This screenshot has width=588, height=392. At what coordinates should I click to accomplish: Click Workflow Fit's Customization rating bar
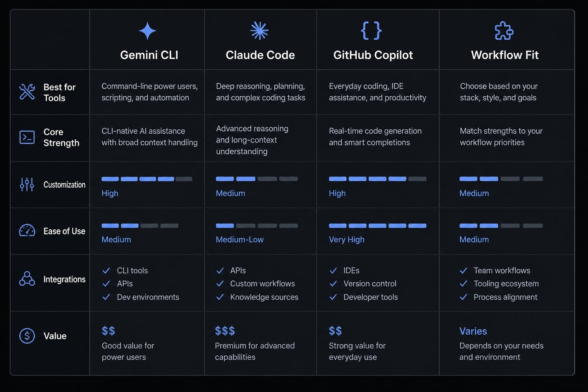click(x=501, y=179)
